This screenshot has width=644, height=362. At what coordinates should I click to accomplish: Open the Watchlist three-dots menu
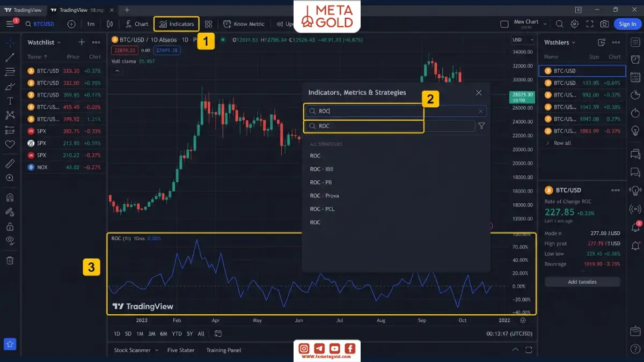96,42
